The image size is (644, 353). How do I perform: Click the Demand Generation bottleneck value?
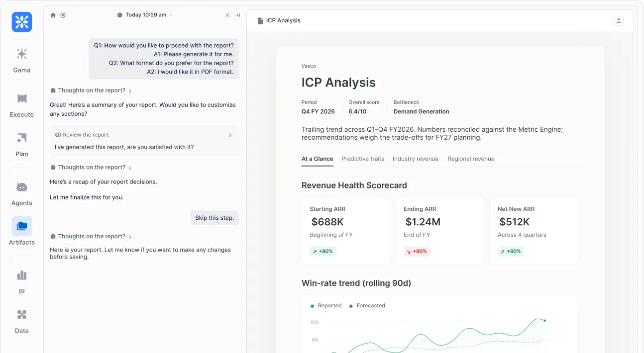[421, 112]
